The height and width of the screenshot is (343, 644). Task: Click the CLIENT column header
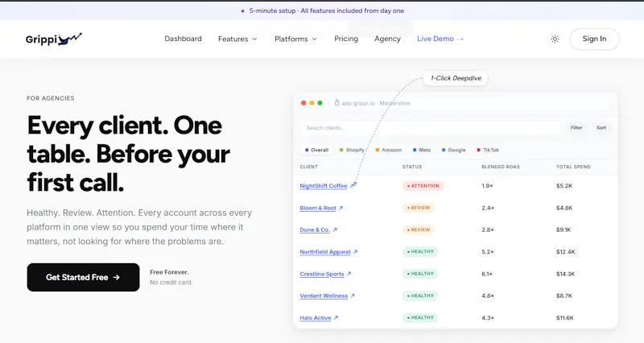pos(309,167)
